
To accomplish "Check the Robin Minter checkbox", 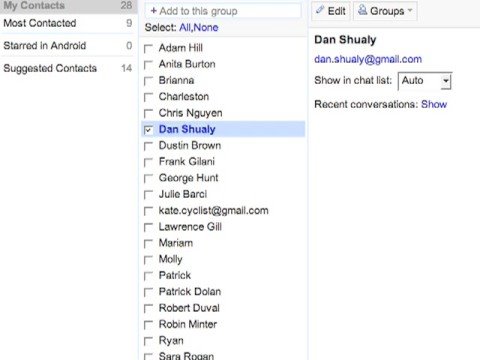I will click(x=148, y=325).
